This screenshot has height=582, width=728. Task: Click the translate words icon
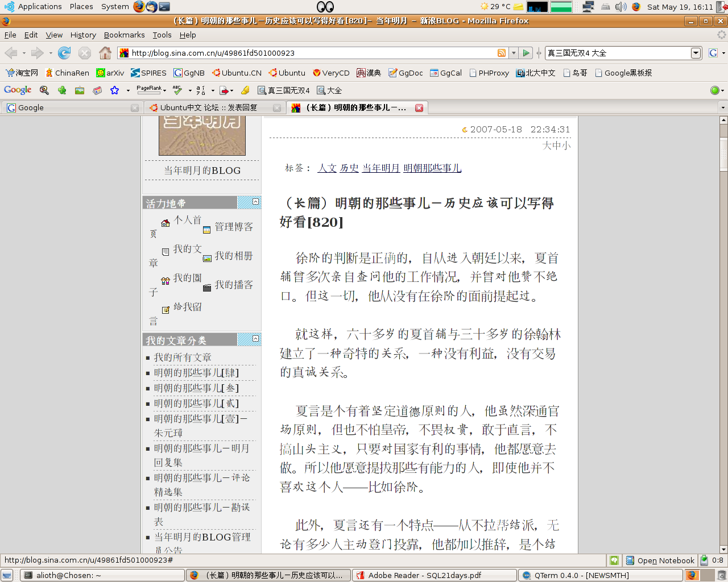[x=201, y=90]
